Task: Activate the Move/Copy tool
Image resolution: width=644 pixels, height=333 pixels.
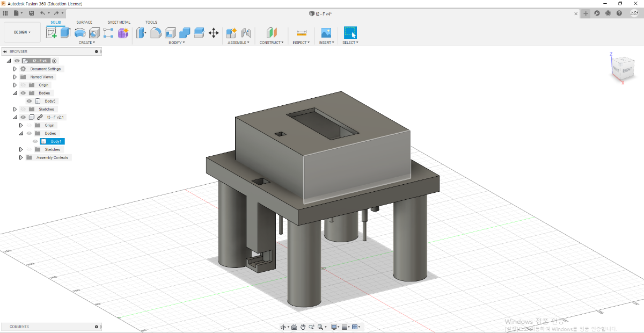Action: point(214,33)
